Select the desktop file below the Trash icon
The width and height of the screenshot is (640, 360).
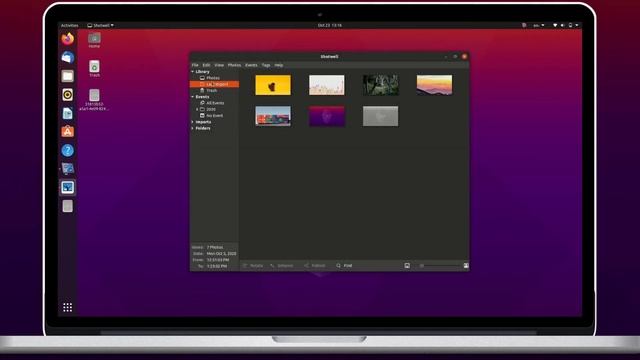(94, 100)
